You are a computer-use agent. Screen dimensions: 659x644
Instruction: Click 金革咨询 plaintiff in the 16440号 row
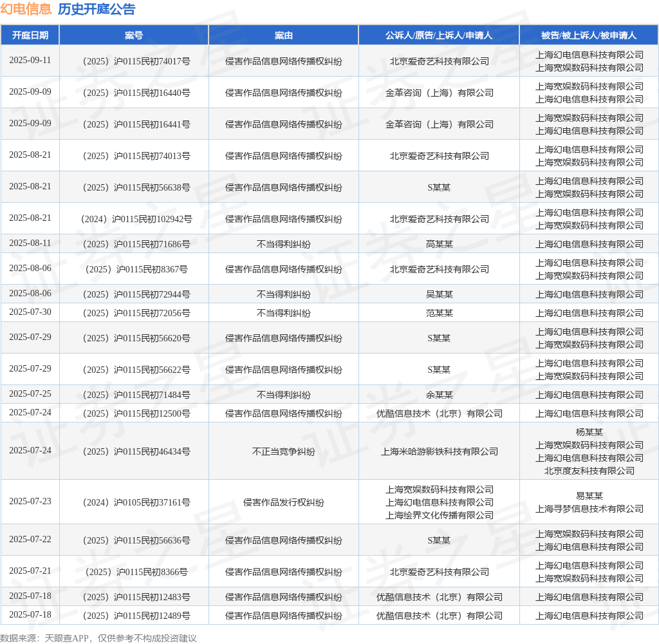[x=439, y=93]
